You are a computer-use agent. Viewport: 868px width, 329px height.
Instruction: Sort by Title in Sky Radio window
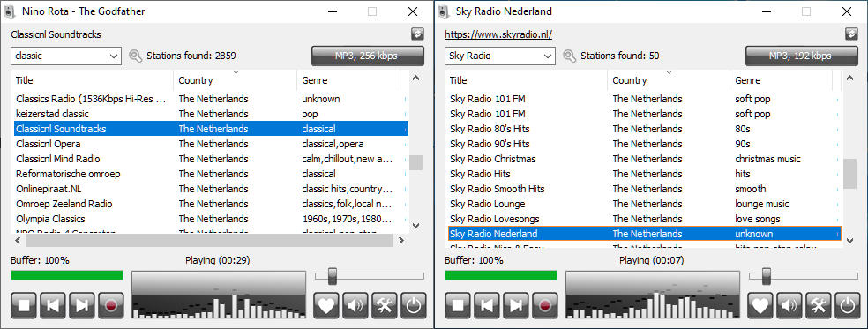coord(526,80)
